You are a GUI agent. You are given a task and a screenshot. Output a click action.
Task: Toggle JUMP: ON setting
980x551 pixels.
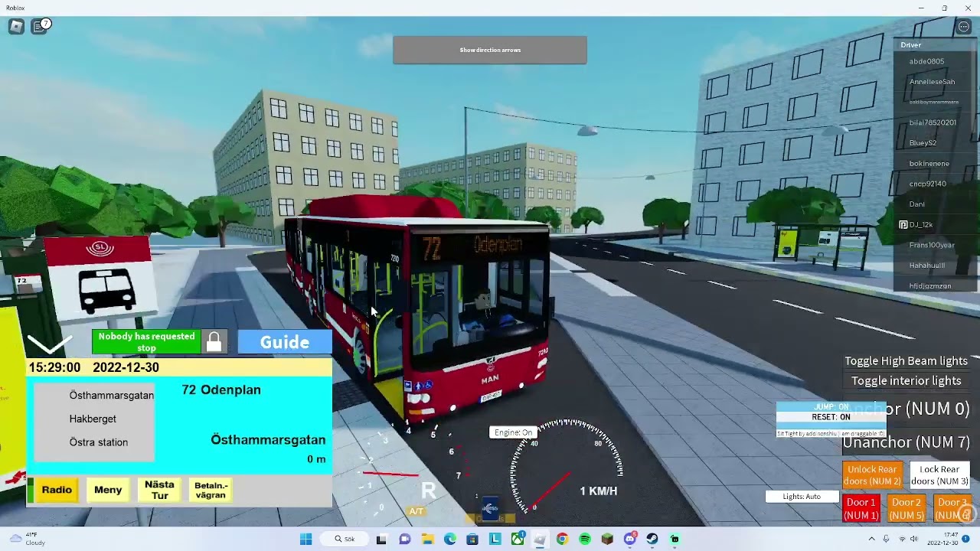831,407
